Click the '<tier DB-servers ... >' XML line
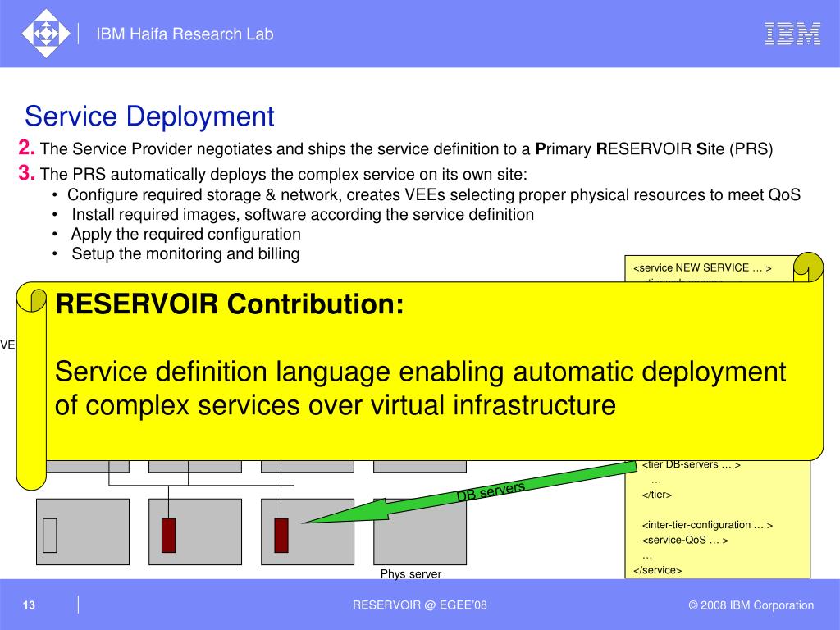The image size is (840, 630). point(691,465)
